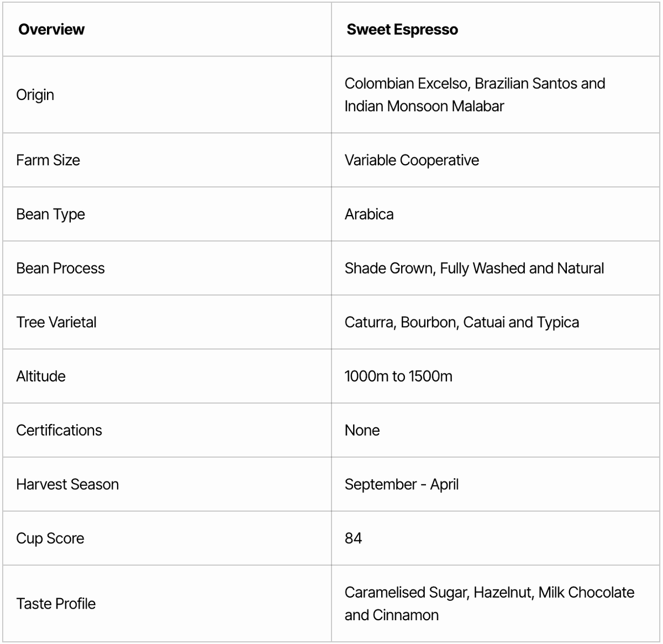Viewport: 663px width, 644px height.
Task: Select the Altitude row label
Action: click(41, 376)
